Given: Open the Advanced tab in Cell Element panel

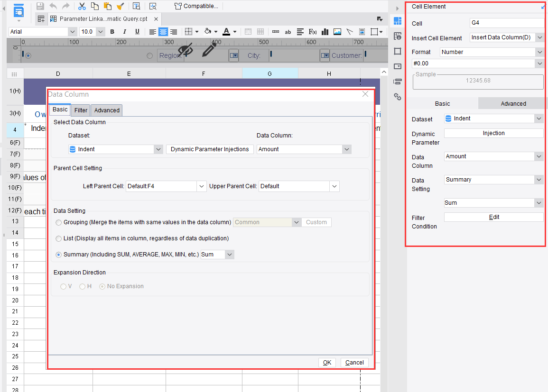Looking at the screenshot, I should point(513,103).
